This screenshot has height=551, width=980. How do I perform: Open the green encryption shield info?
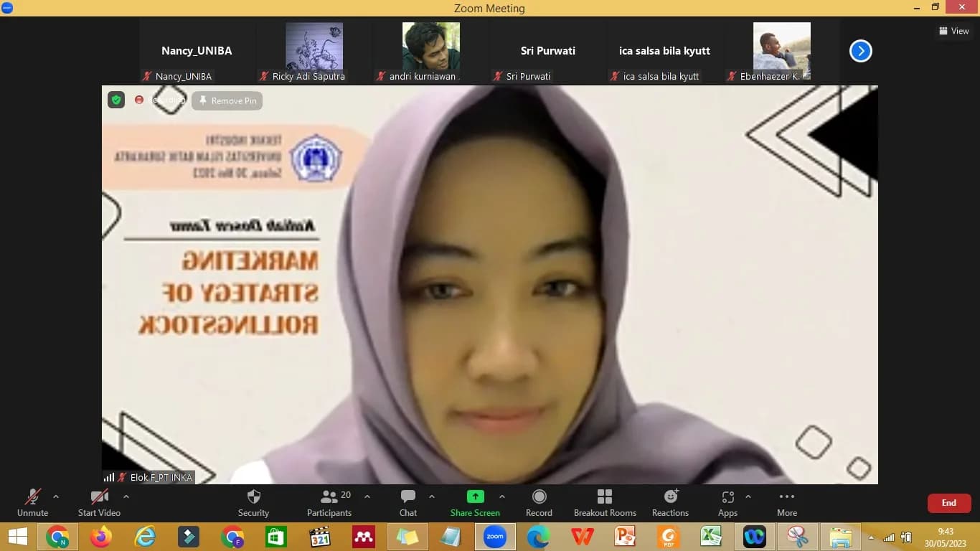click(x=116, y=100)
